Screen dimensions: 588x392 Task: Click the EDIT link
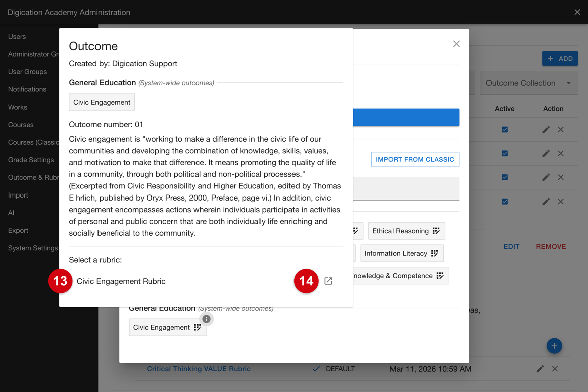click(x=511, y=246)
